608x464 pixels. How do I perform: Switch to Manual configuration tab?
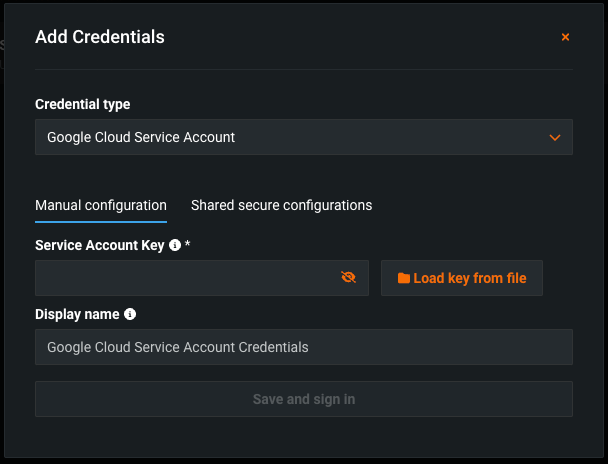[101, 205]
